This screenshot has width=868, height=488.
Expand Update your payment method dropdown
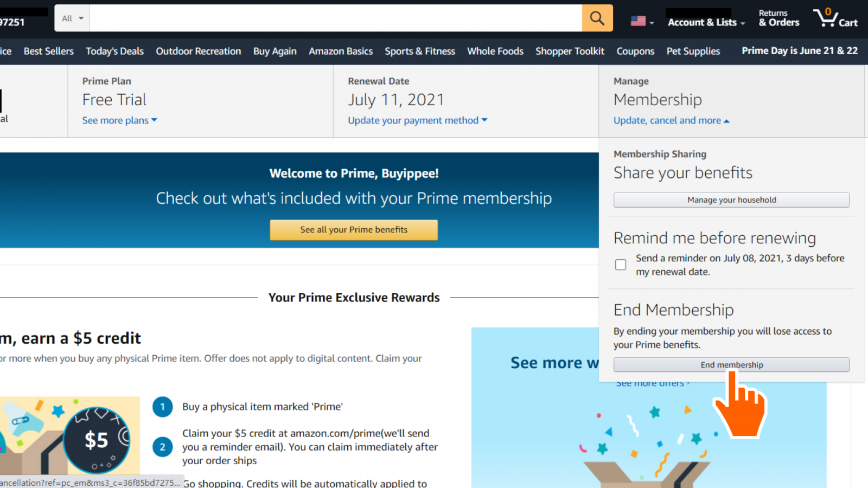(x=418, y=120)
